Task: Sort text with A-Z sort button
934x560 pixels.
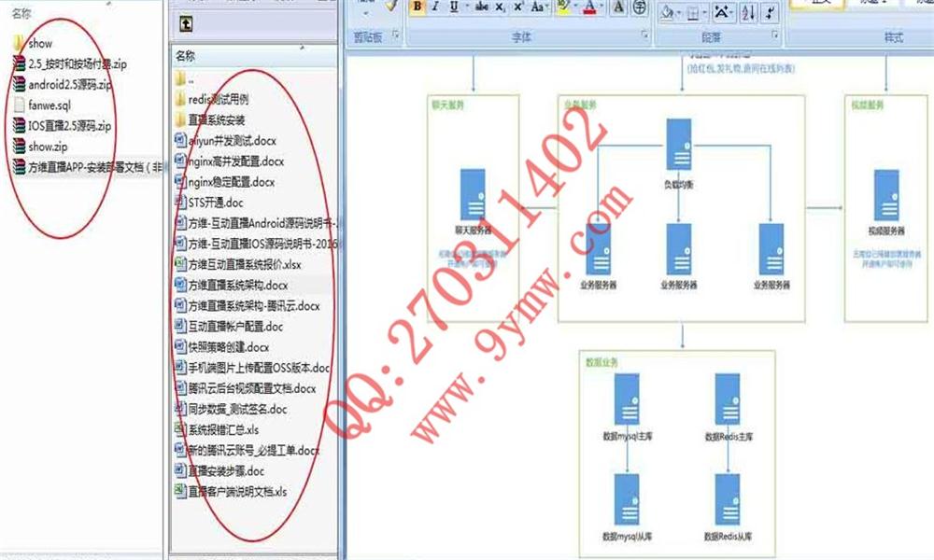Action: click(x=748, y=12)
